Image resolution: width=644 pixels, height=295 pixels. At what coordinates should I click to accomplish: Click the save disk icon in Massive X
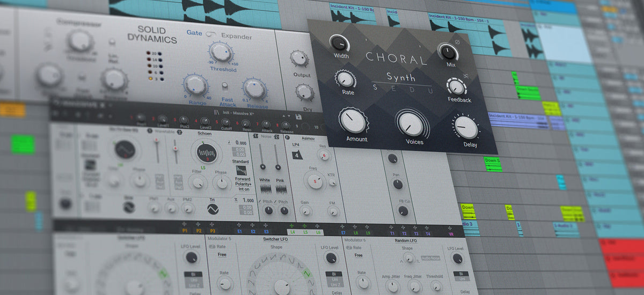point(299,116)
